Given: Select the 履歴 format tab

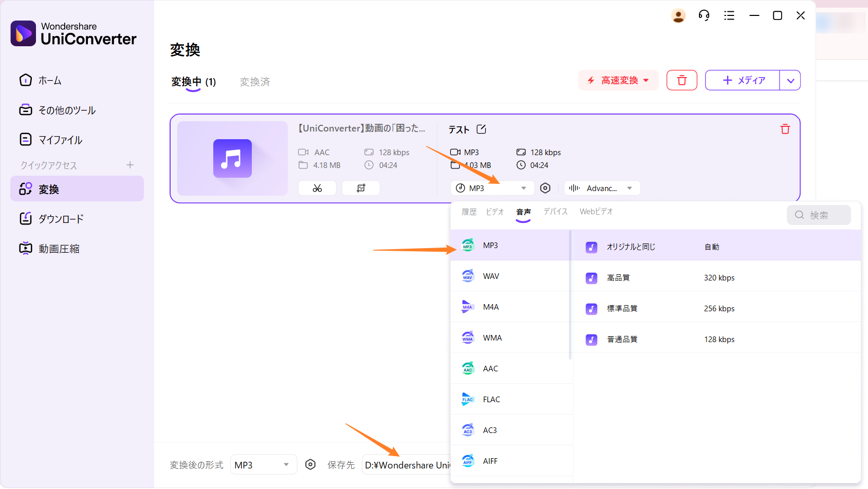Looking at the screenshot, I should click(x=469, y=212).
